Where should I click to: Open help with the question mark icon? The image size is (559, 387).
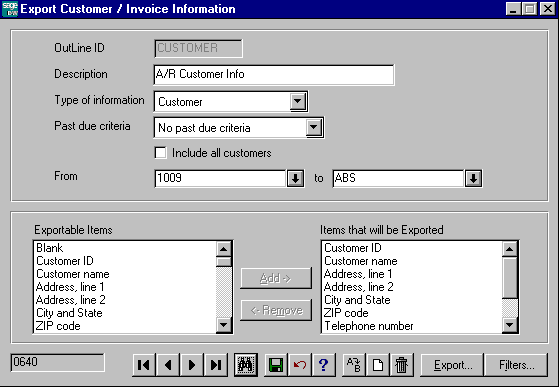point(324,365)
